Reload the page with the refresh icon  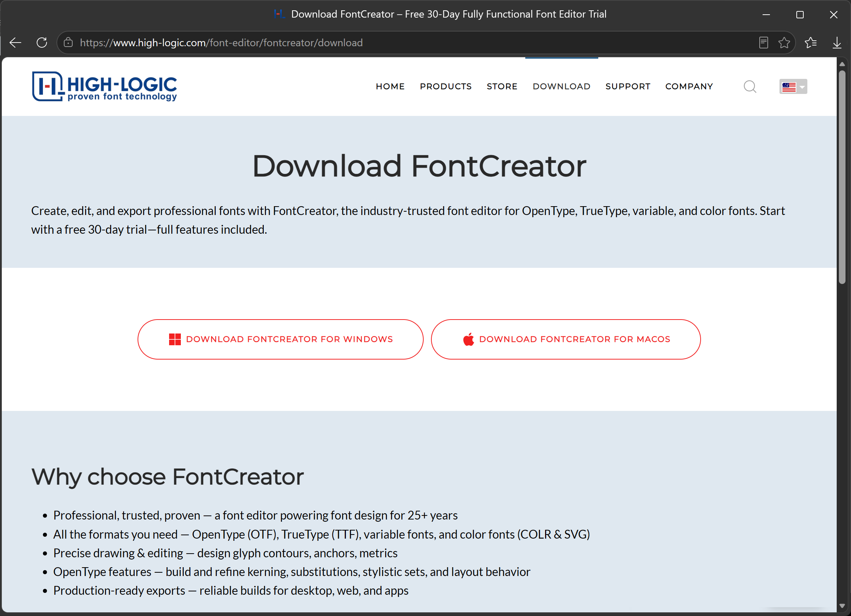(42, 43)
